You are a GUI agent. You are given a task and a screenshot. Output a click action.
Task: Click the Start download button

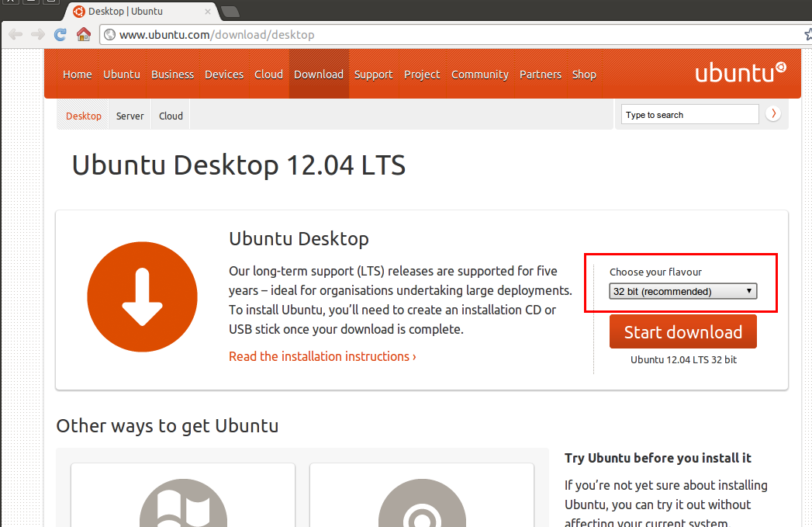click(x=683, y=331)
